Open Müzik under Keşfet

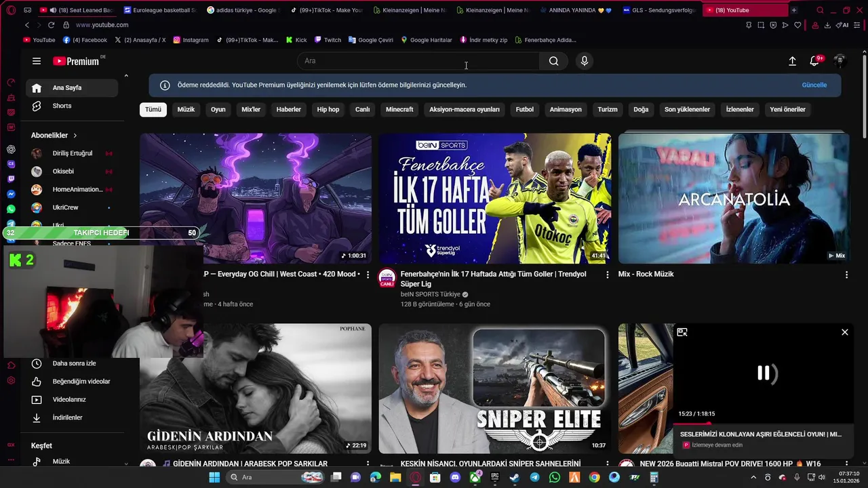(x=72, y=462)
